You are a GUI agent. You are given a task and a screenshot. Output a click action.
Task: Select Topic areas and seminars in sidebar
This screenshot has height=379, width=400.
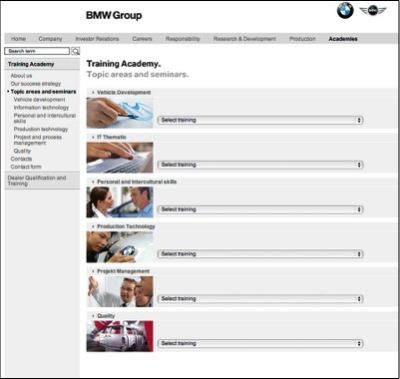(x=43, y=91)
